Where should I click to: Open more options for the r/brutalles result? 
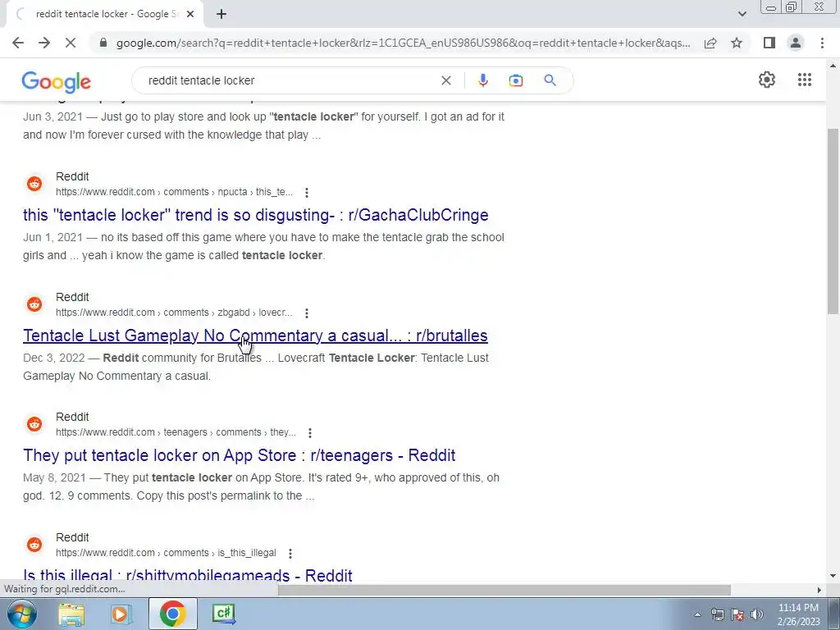307,313
